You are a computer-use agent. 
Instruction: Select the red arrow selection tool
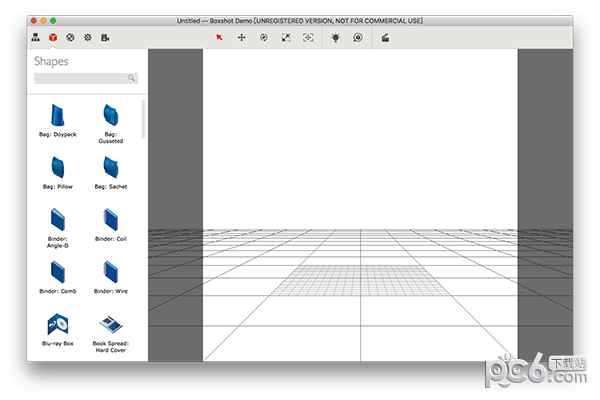click(x=219, y=38)
